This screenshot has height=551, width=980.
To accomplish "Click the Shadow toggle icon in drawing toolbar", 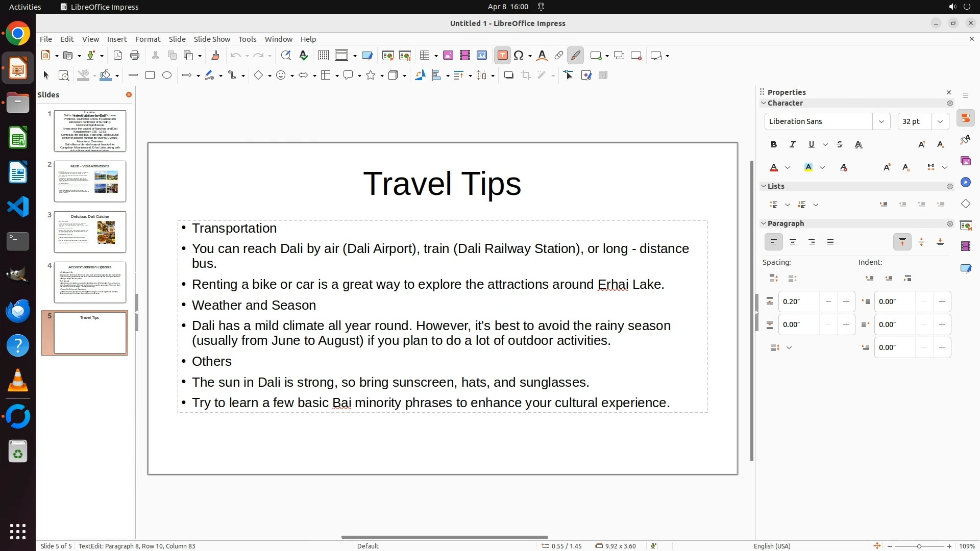I will 508,76.
